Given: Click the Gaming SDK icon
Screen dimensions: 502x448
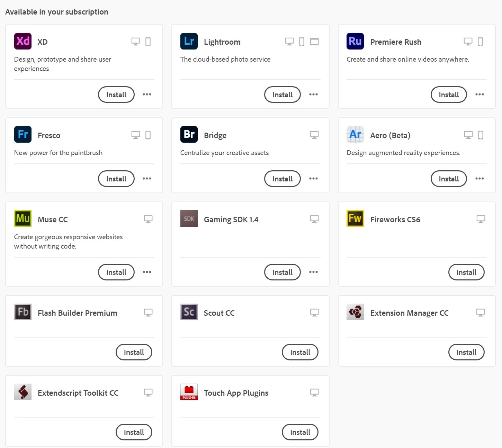Looking at the screenshot, I should (189, 218).
